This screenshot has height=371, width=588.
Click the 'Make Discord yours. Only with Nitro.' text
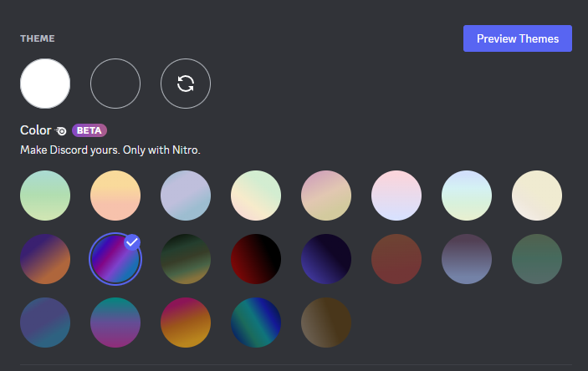pos(110,150)
